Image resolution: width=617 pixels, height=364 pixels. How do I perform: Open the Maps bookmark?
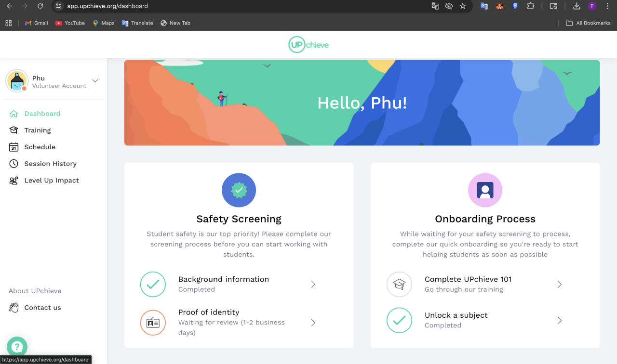[x=104, y=23]
